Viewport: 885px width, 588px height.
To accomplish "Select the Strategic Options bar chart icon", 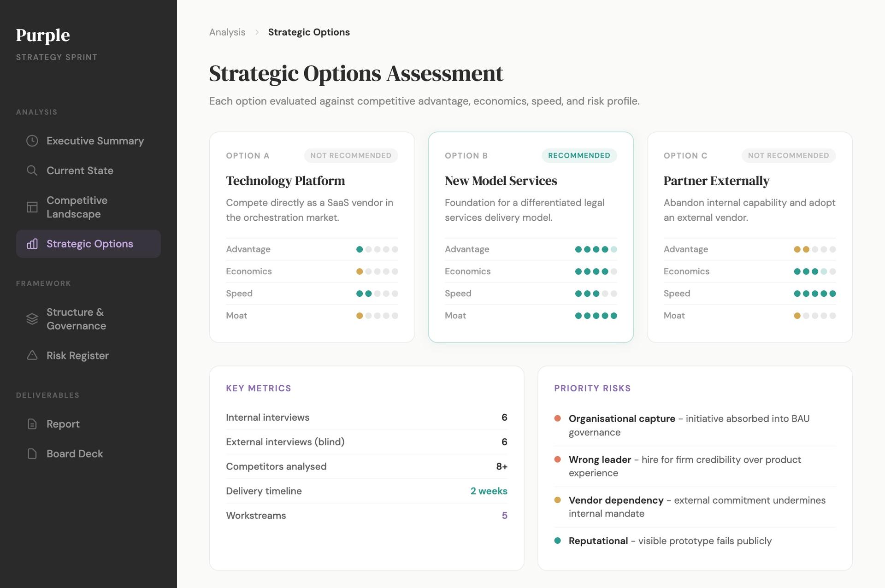I will click(x=32, y=244).
